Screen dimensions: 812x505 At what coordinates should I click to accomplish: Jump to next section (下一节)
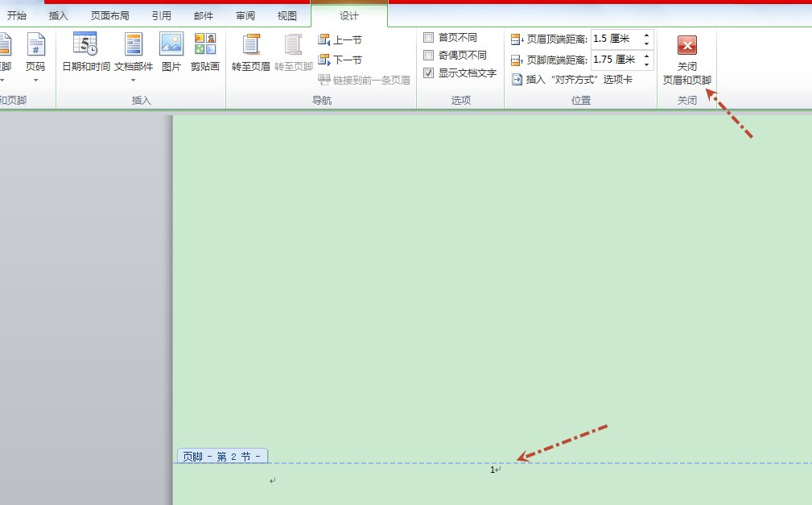tap(342, 59)
